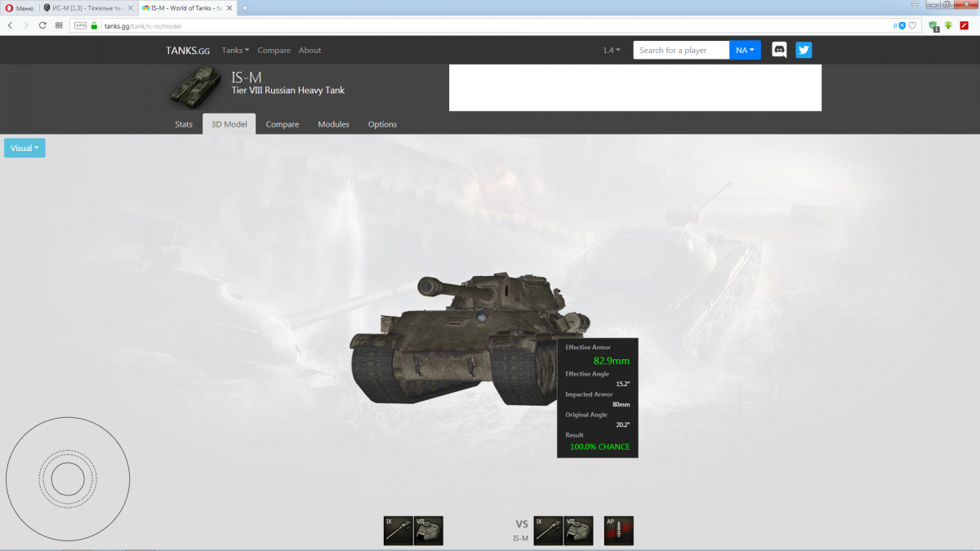
Task: Choose the AP shell type icon
Action: [x=619, y=531]
